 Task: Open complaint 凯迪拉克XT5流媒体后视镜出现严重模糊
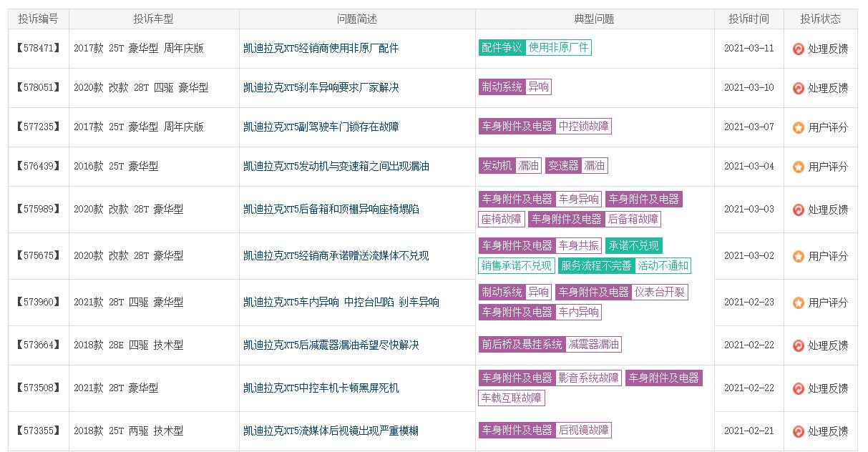click(331, 431)
